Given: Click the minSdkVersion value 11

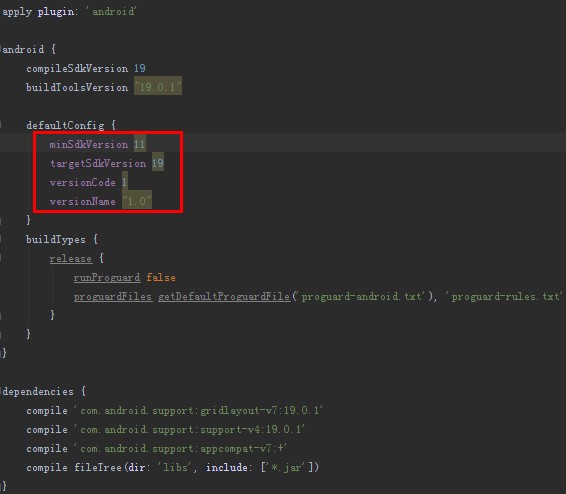Looking at the screenshot, I should (139, 144).
